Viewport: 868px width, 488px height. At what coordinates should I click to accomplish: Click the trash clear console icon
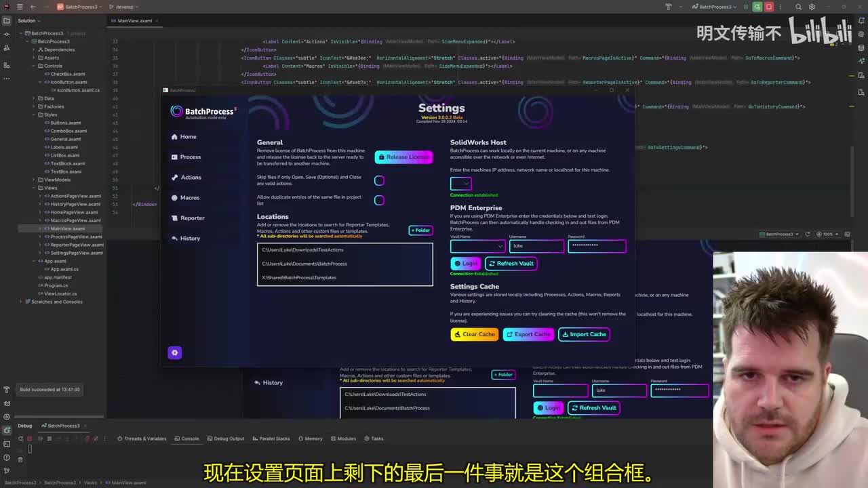20,459
